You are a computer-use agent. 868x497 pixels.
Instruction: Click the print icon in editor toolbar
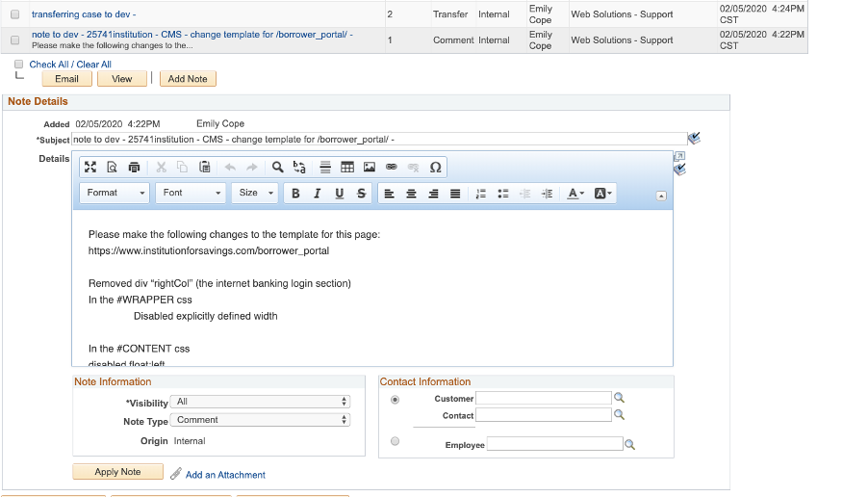point(134,167)
